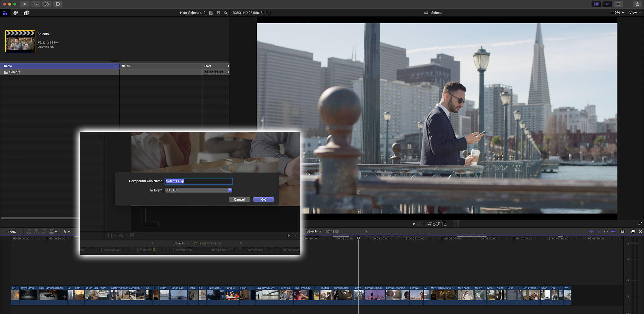
Task: Click the 00:00:00:00 start time cell
Action: (x=214, y=72)
